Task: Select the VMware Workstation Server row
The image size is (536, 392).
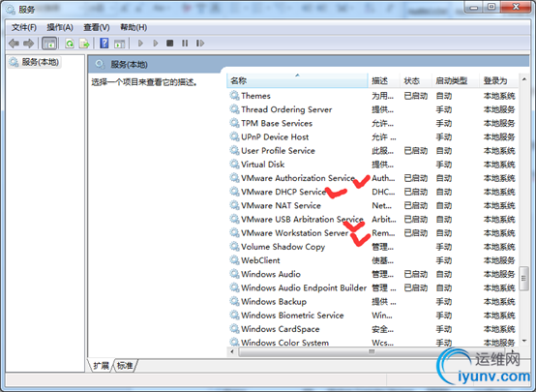Action: 372,233
